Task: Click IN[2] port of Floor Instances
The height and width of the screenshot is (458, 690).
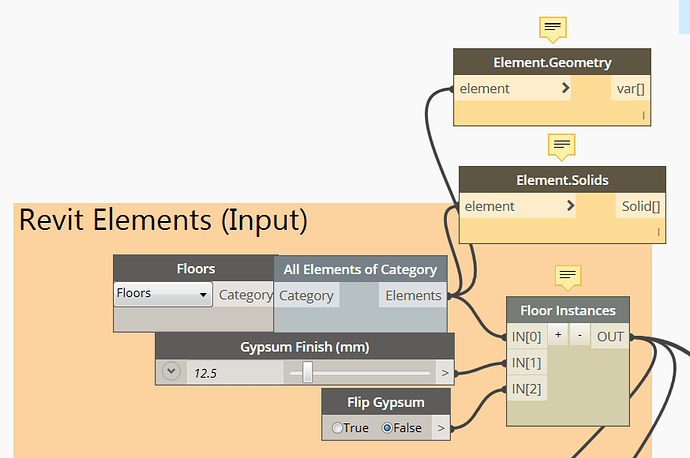Action: (x=527, y=389)
